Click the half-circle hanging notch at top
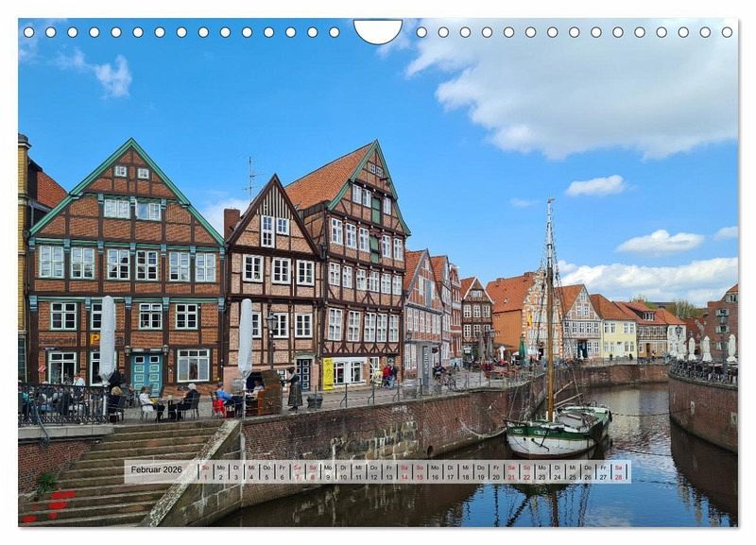This screenshot has height=545, width=756. (x=378, y=30)
